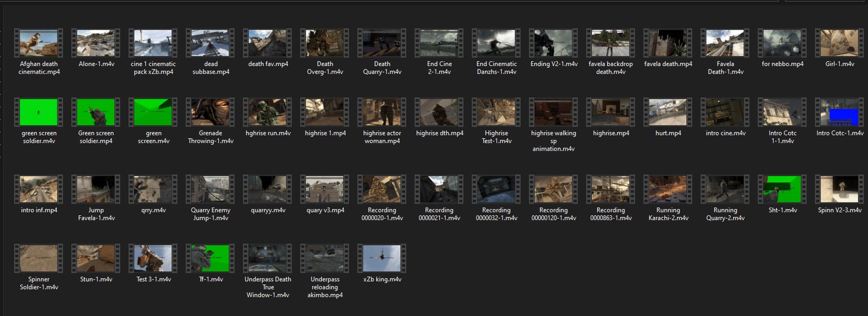Click Underpass Death True Window-1.m4v name
Viewport: 868px width, 316px height.
[x=268, y=287]
